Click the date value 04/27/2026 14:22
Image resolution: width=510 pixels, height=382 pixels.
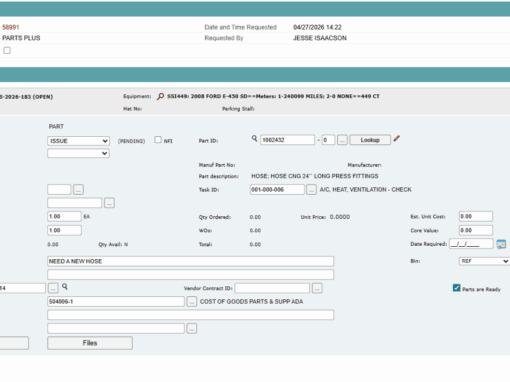click(x=317, y=27)
